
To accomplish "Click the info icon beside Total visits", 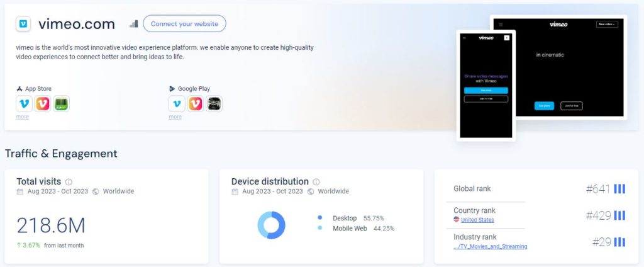I will [69, 182].
